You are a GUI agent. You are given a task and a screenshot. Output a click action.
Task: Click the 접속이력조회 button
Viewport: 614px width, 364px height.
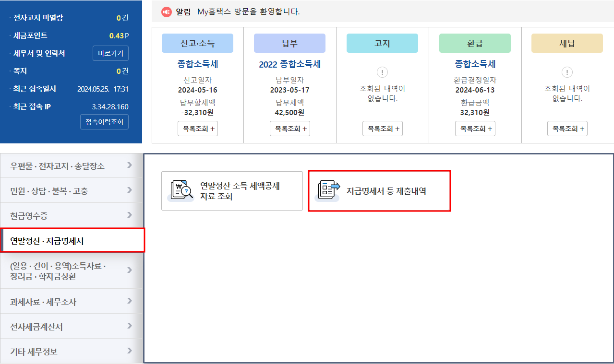click(104, 122)
